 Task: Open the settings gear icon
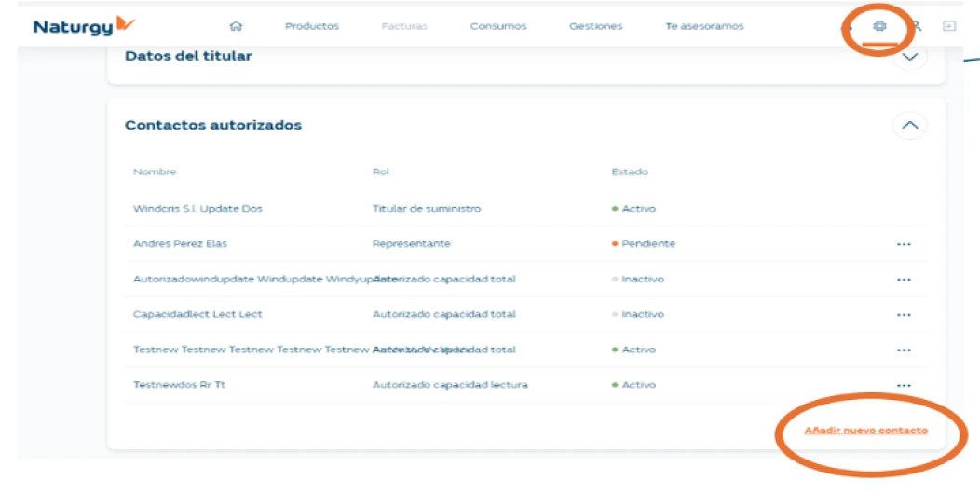(878, 26)
